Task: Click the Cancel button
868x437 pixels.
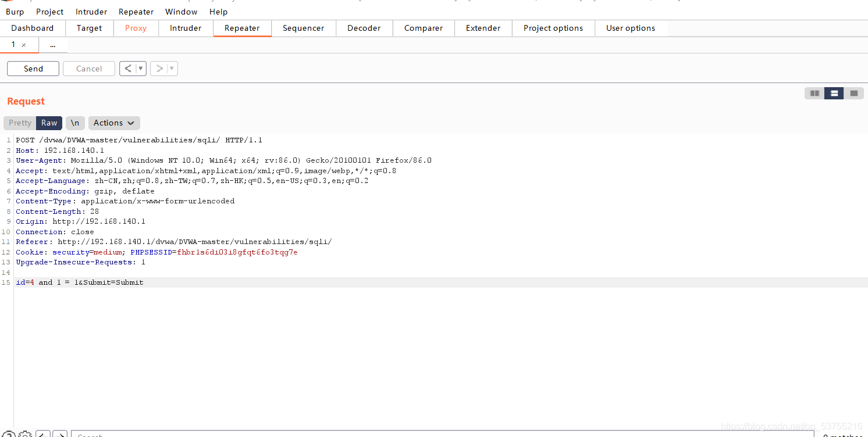Action: point(89,69)
